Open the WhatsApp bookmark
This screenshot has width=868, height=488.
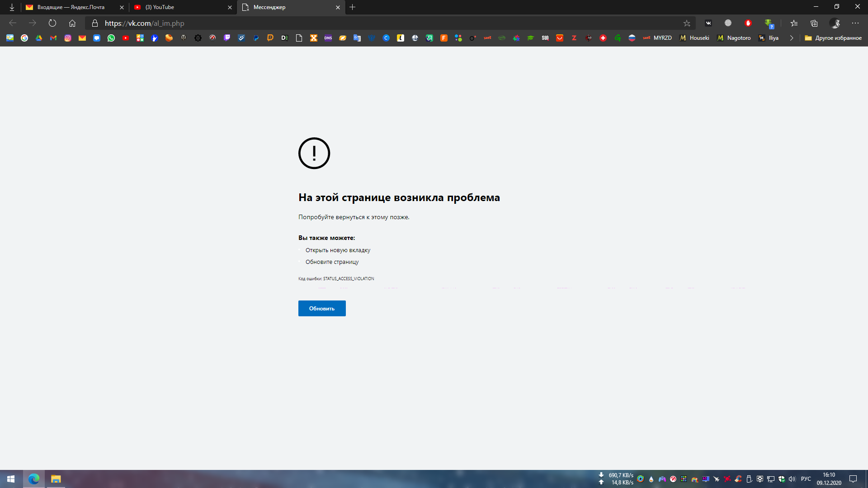click(111, 38)
